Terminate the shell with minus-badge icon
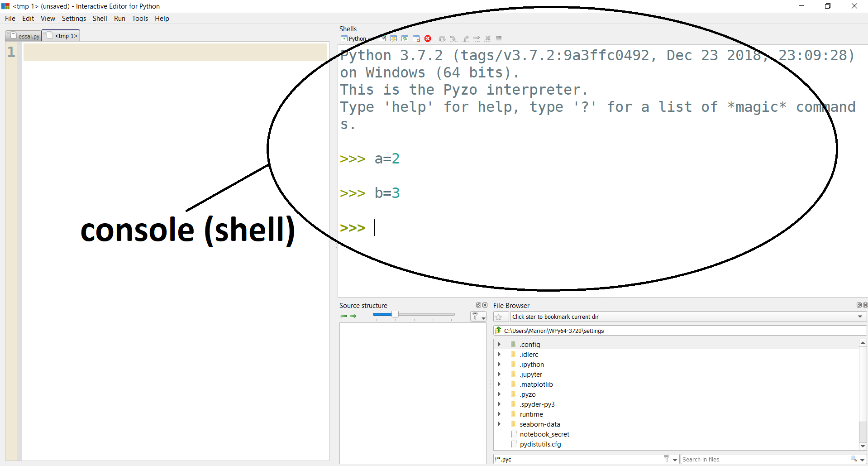 tap(416, 39)
